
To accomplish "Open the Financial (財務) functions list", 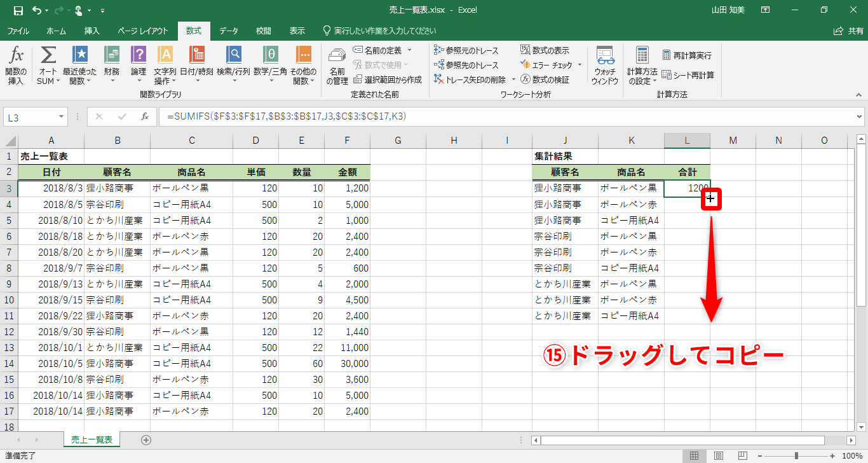I will coord(112,66).
